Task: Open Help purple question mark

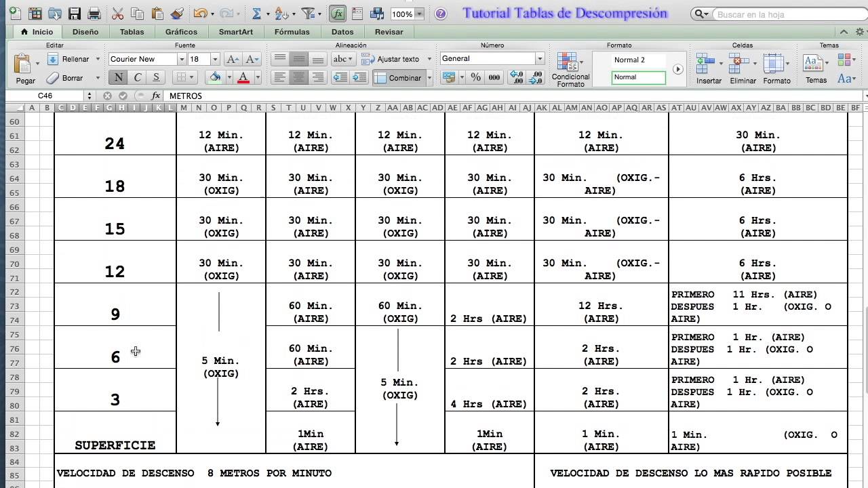Action: tap(440, 14)
